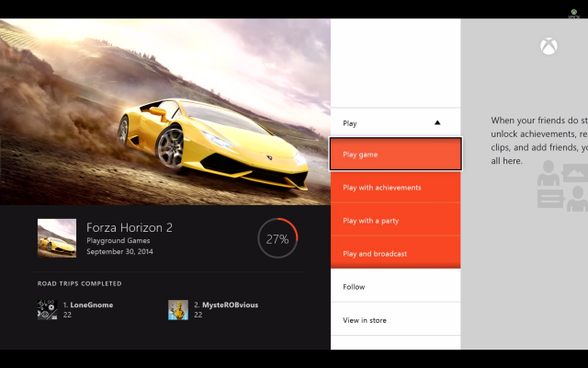Click the Xbox logo in gray panel
The height and width of the screenshot is (368, 588).
(x=548, y=46)
